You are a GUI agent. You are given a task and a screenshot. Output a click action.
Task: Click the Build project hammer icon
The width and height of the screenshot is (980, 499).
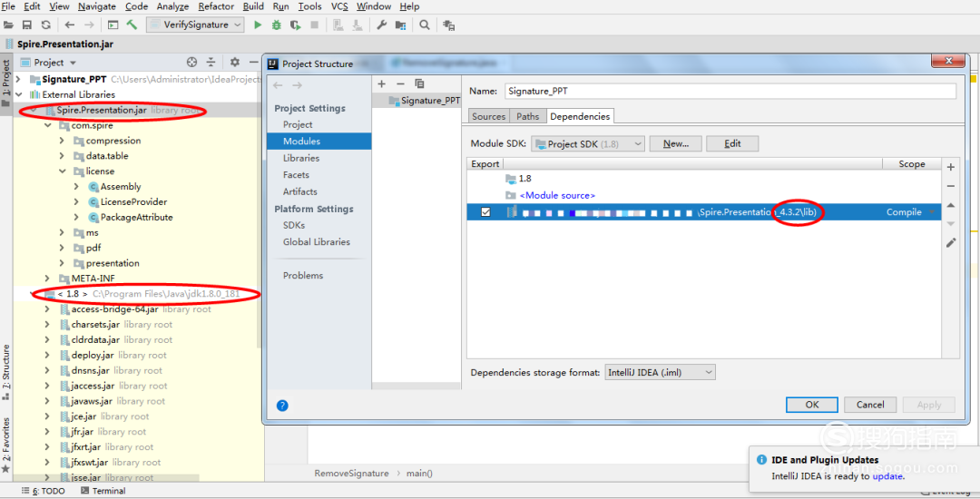tap(132, 25)
